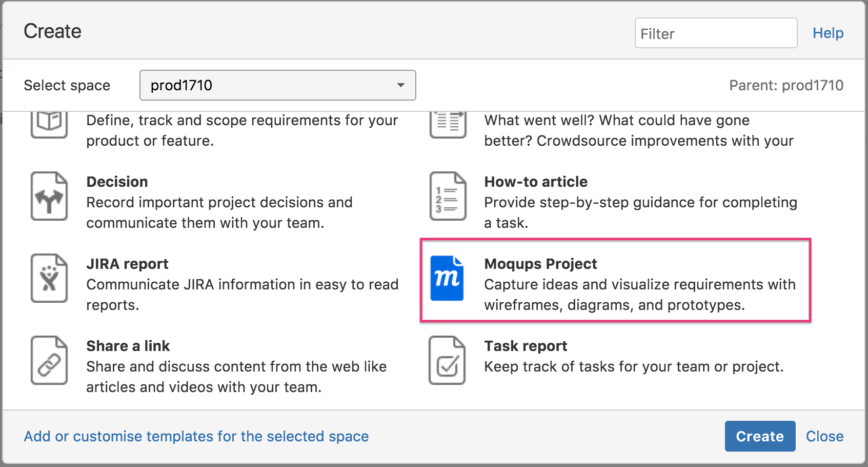Click 'Record important project decisions' description

tap(219, 212)
